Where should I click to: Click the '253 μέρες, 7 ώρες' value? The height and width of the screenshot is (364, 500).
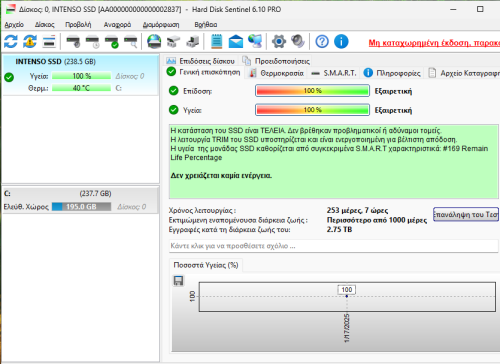pyautogui.click(x=357, y=210)
